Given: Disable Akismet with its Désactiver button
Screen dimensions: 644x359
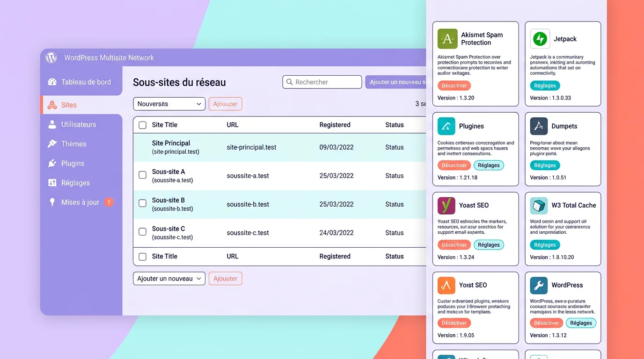Looking at the screenshot, I should 454,86.
